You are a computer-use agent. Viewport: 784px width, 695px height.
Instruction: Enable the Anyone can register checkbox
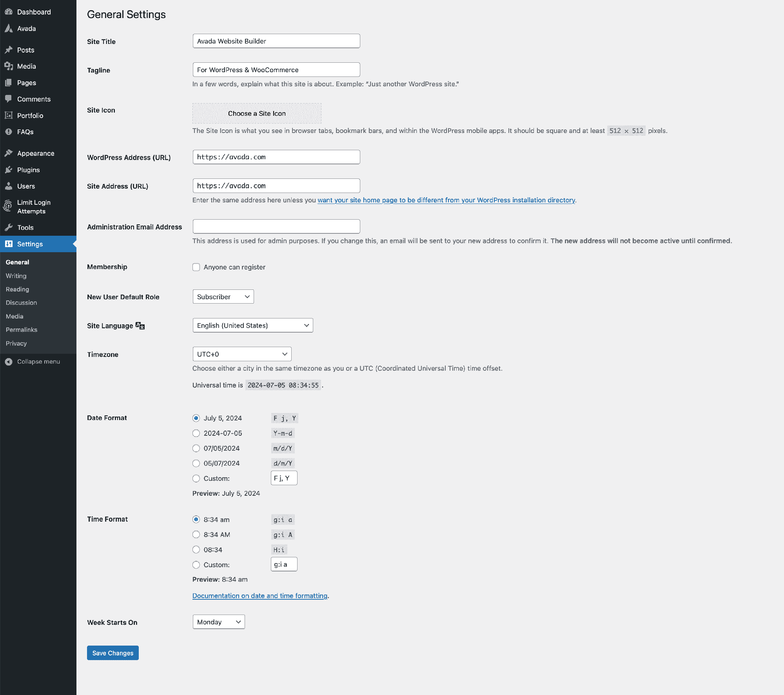pos(196,267)
